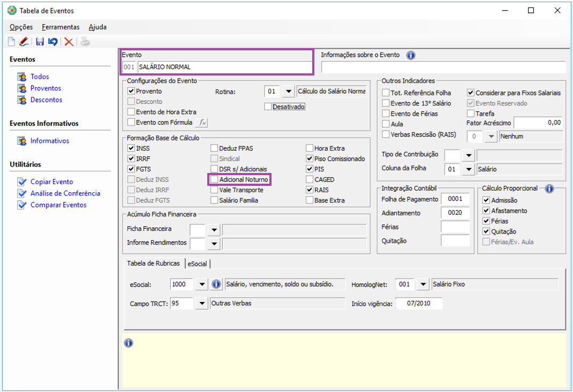The image size is (573, 392).
Task: Click the icon beside Informativos
Action: (21, 141)
